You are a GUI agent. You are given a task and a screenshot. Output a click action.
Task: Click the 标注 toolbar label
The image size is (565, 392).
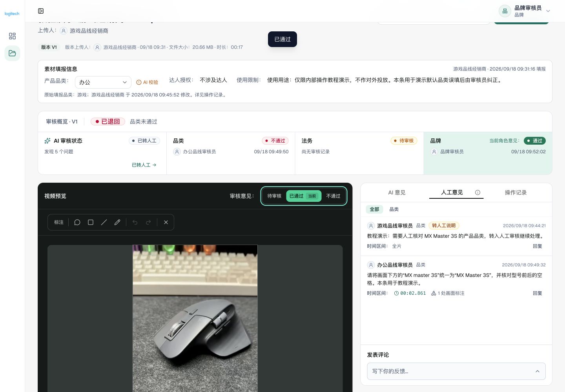click(x=59, y=222)
